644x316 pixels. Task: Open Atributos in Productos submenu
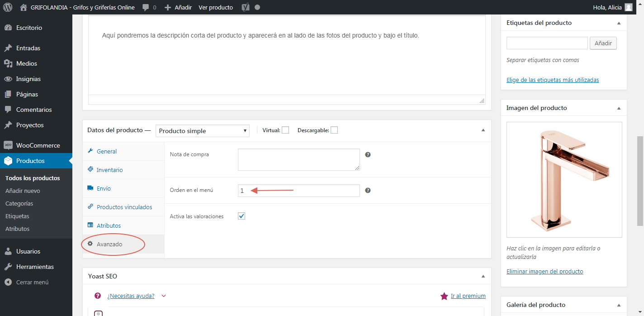tap(17, 229)
